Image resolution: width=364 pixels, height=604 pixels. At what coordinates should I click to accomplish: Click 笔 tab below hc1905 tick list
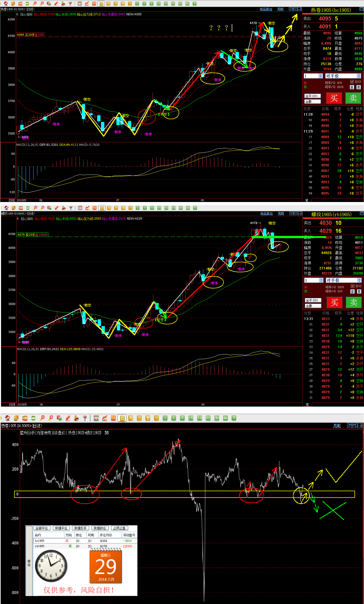coord(307,200)
